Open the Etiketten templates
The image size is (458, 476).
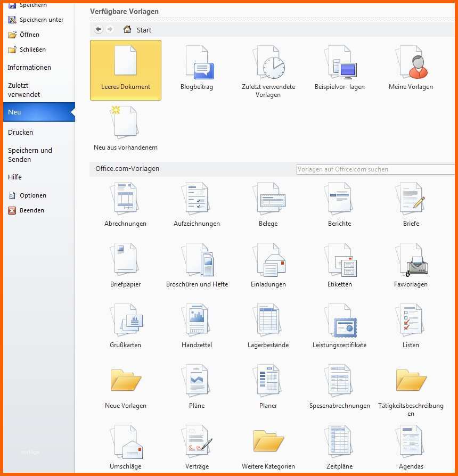[x=340, y=265]
